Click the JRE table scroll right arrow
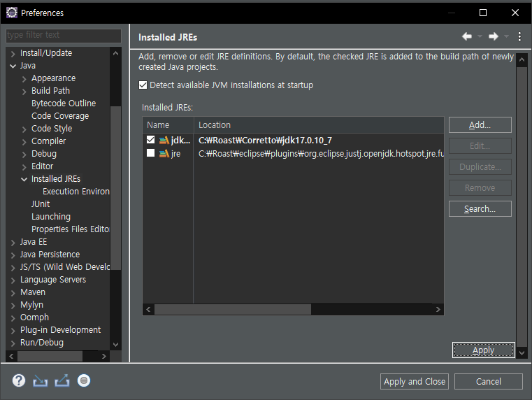Viewport: 532px width, 400px height. pyautogui.click(x=438, y=309)
